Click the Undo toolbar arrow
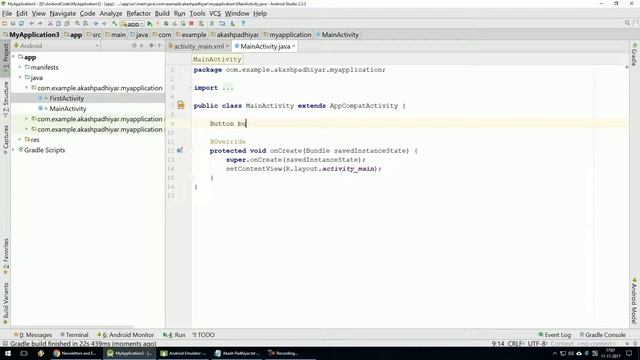 (31, 24)
